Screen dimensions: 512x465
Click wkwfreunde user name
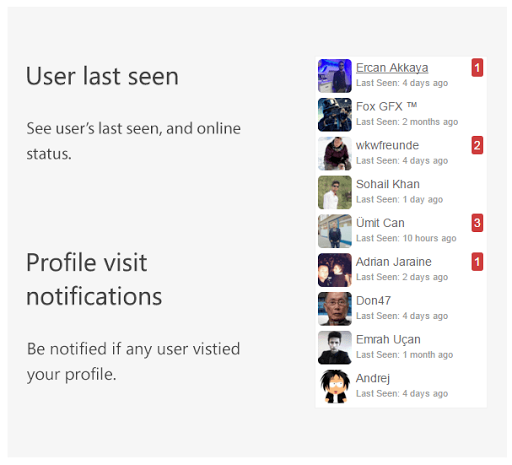(387, 145)
